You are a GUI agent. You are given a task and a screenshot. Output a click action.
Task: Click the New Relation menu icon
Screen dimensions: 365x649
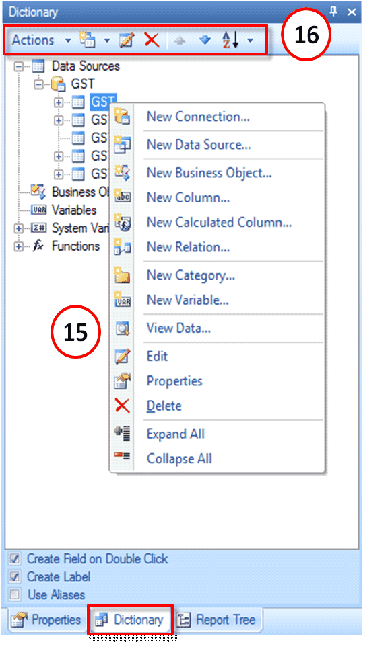122,247
